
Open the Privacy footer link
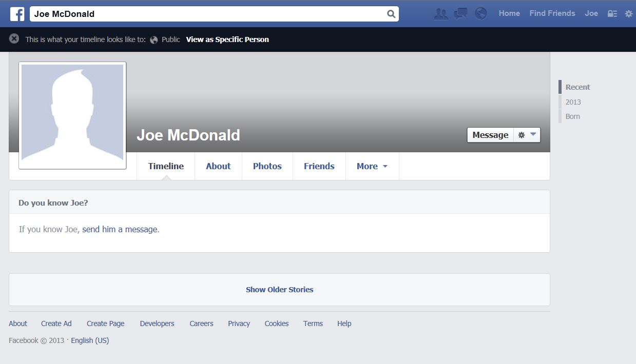click(239, 323)
